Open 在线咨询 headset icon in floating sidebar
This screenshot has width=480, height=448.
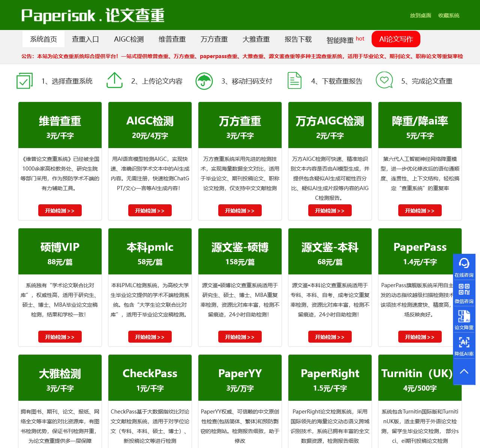point(464,264)
